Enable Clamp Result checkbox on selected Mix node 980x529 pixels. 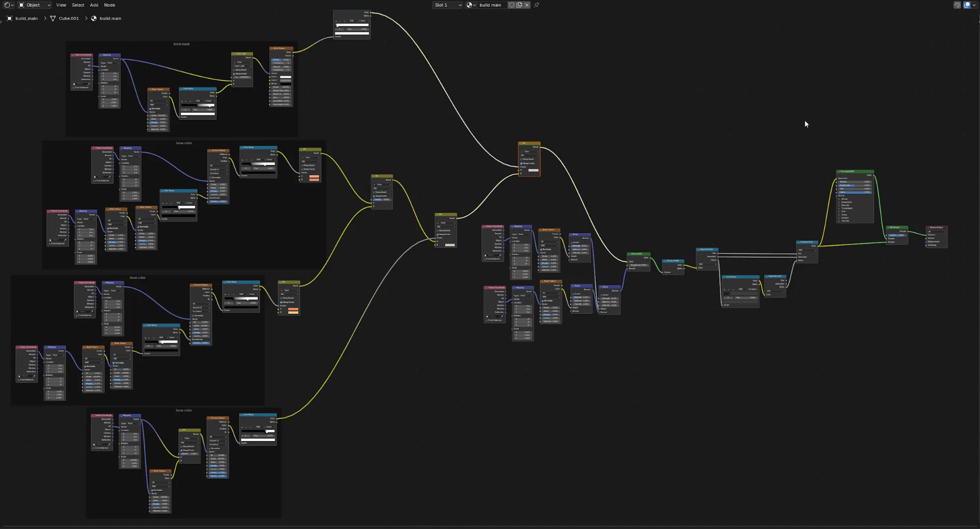point(521,159)
